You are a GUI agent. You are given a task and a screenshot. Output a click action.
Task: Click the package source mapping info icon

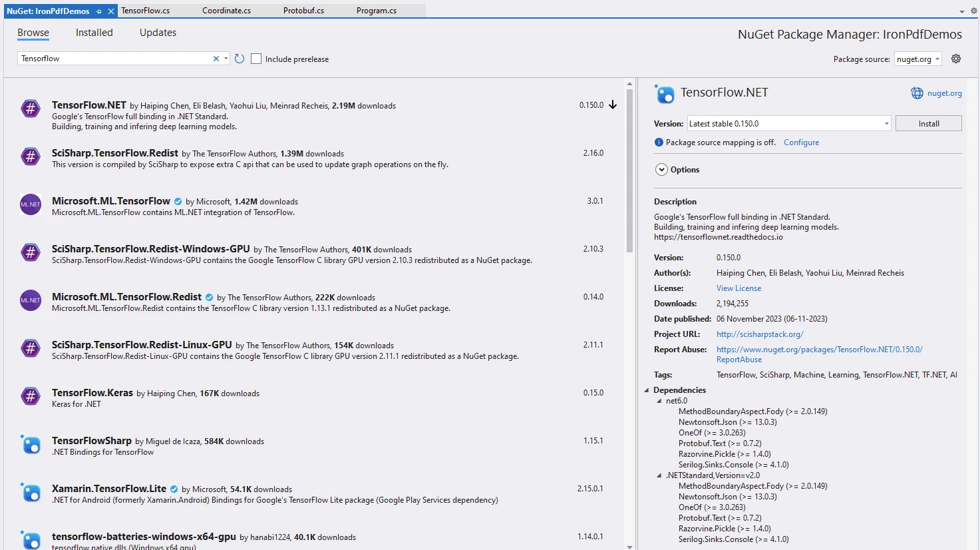coord(659,142)
